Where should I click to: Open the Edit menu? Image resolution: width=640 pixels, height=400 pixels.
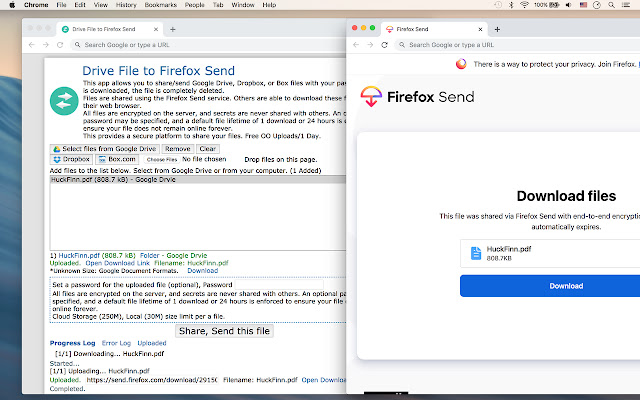click(x=80, y=5)
